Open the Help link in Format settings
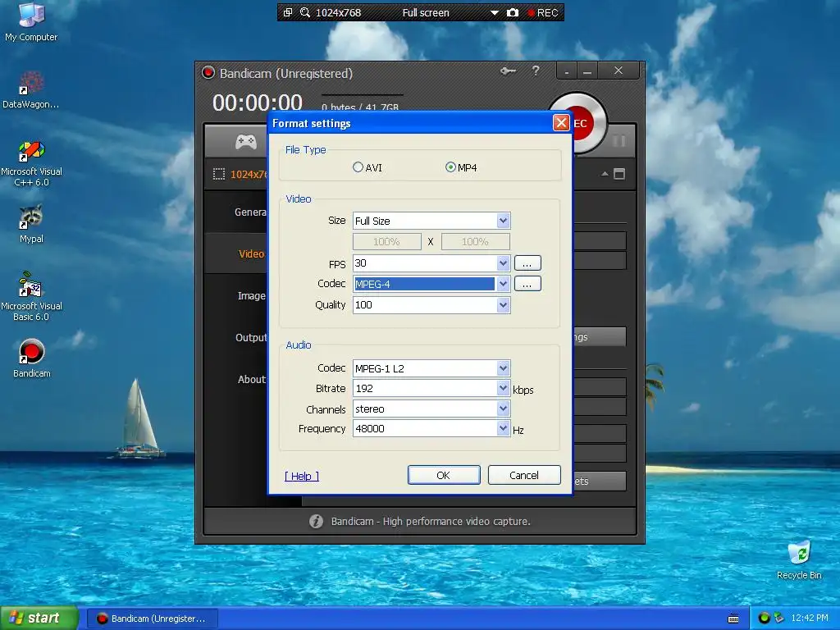 click(x=302, y=477)
